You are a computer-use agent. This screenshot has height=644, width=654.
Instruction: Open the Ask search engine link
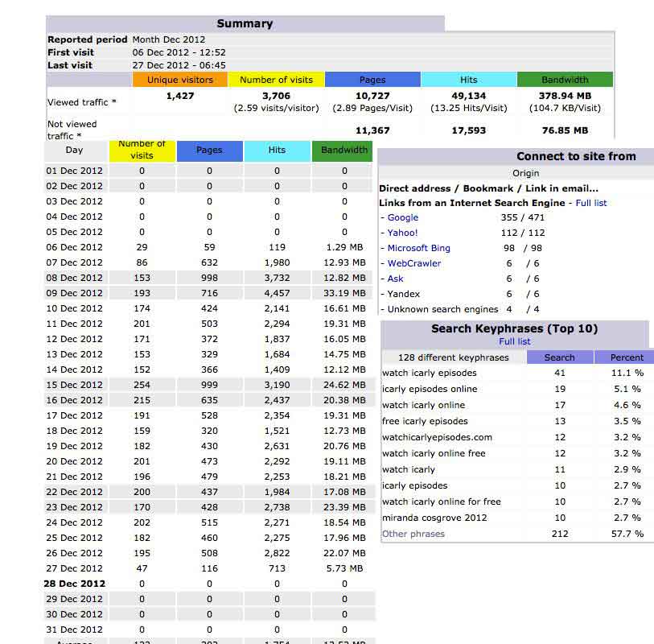395,279
